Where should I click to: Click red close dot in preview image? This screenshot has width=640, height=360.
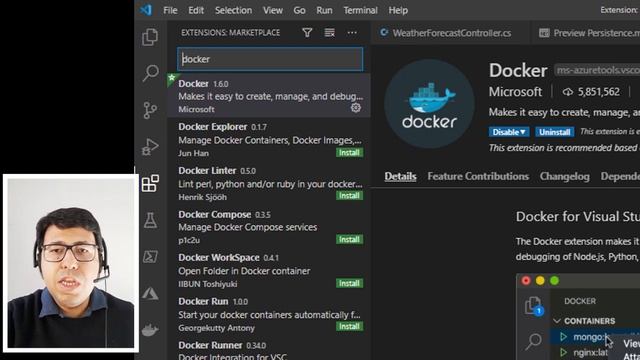click(x=526, y=280)
